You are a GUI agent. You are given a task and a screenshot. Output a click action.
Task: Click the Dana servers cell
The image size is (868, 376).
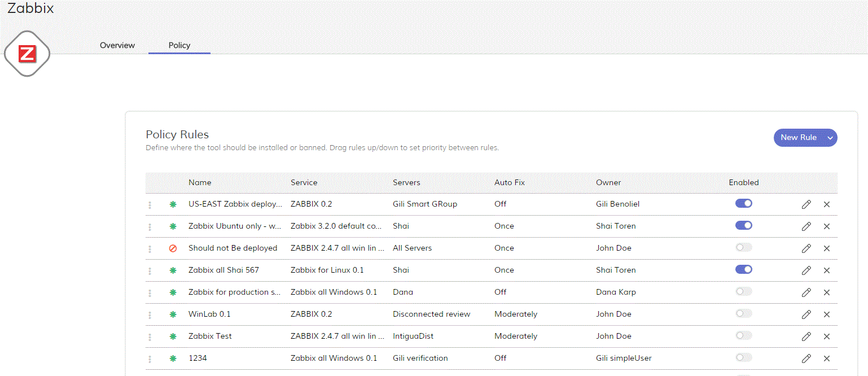[403, 292]
